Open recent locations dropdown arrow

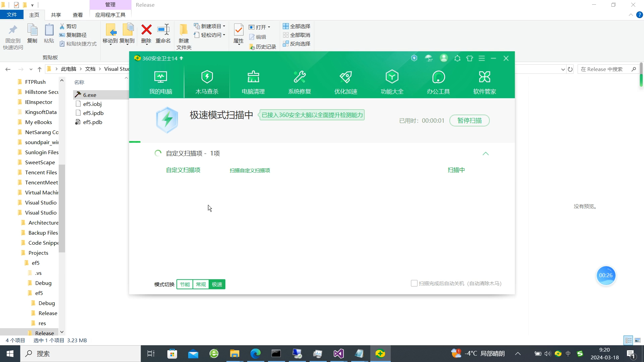pos(31,69)
